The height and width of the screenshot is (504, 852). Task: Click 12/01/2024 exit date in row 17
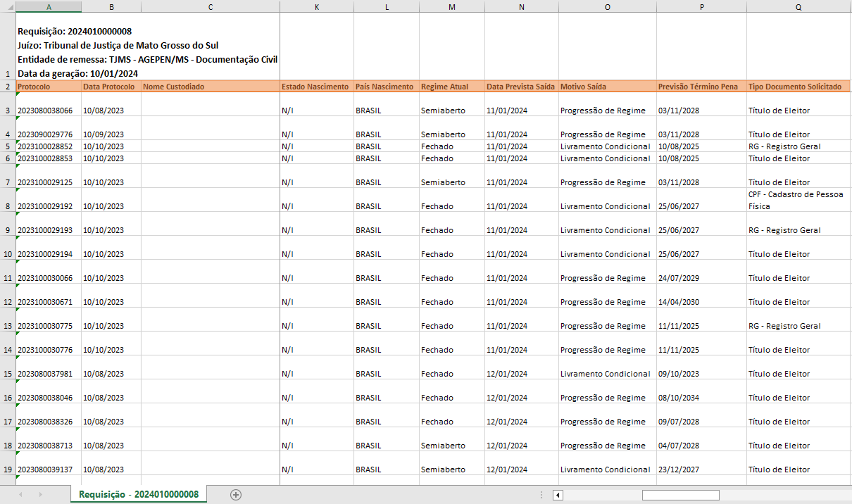pos(522,415)
